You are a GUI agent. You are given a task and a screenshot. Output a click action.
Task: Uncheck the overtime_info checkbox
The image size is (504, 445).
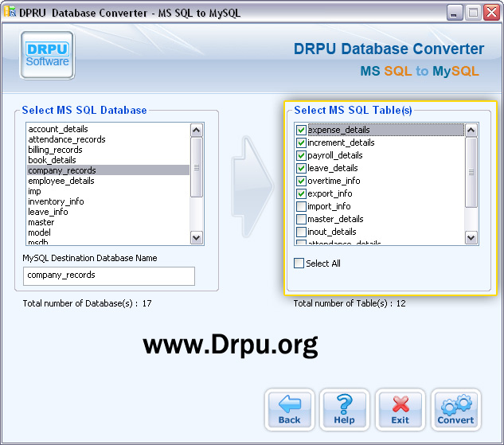301,181
